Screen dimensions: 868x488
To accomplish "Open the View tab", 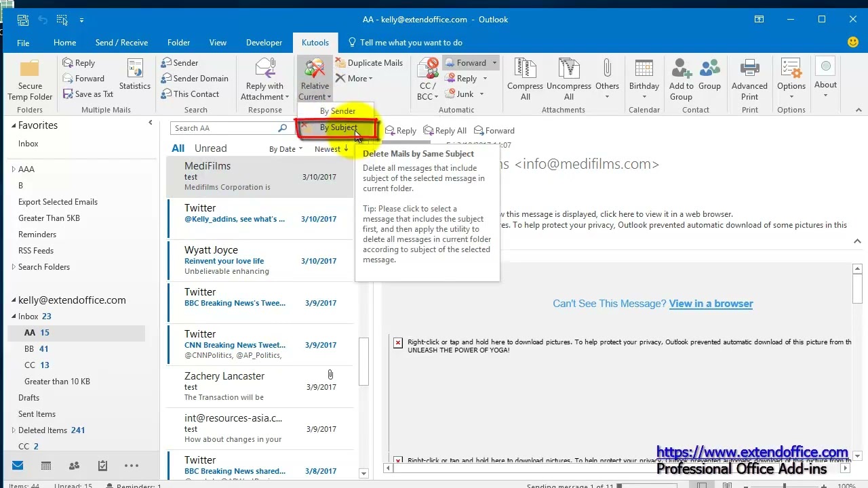I will 218,43.
